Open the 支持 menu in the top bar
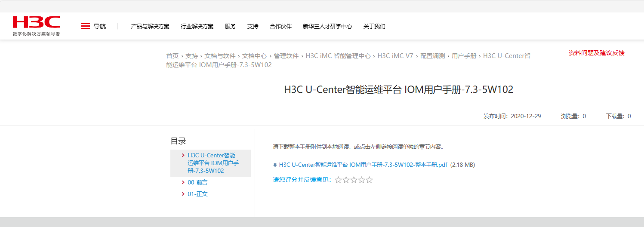644x227 pixels. click(x=253, y=26)
